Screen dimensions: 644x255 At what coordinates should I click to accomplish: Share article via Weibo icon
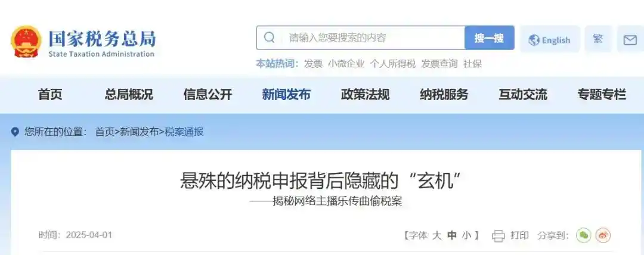click(603, 235)
